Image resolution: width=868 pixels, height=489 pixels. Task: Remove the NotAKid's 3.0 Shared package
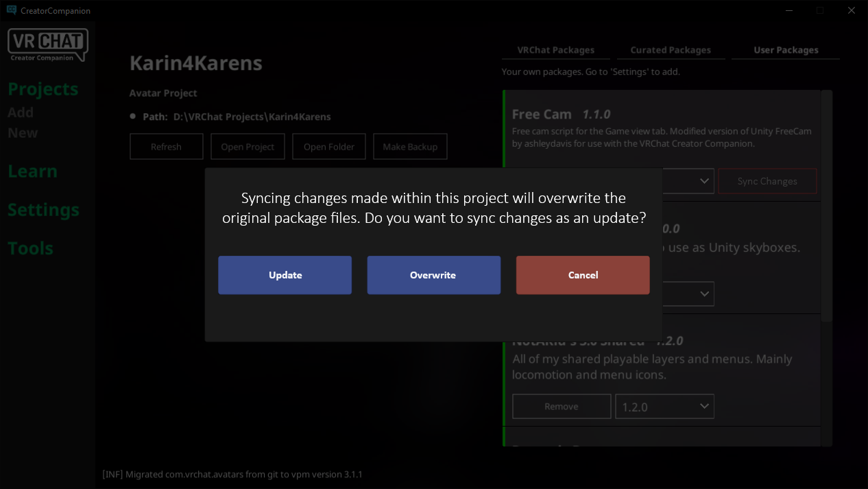click(x=562, y=407)
